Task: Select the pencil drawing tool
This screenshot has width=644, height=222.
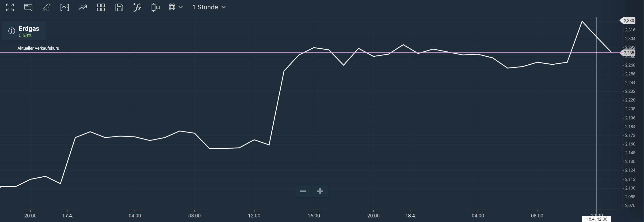Action: [x=46, y=7]
